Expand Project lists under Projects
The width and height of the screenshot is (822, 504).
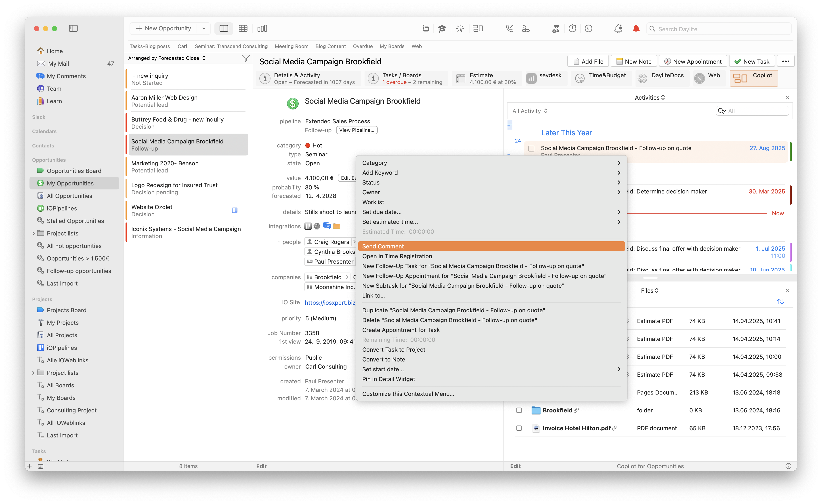[x=33, y=373]
